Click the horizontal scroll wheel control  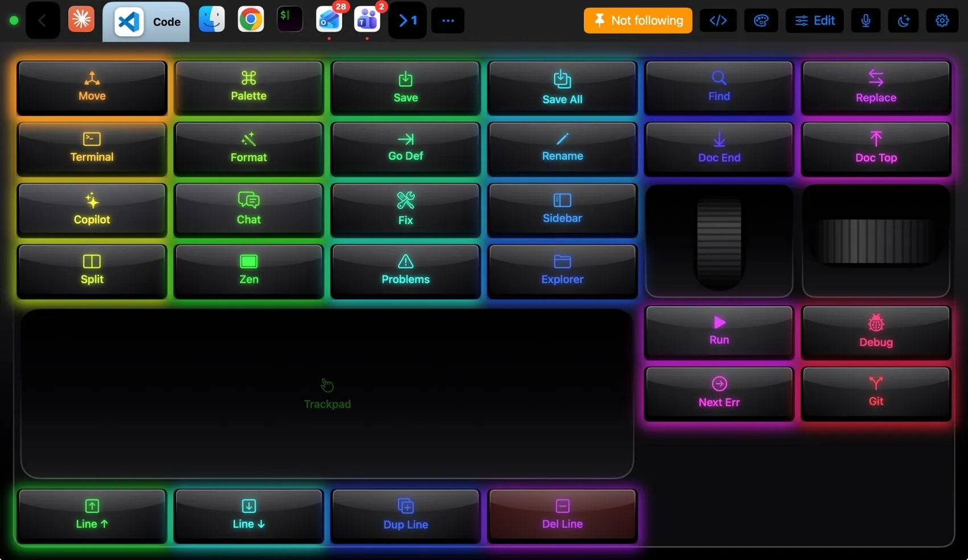point(876,241)
